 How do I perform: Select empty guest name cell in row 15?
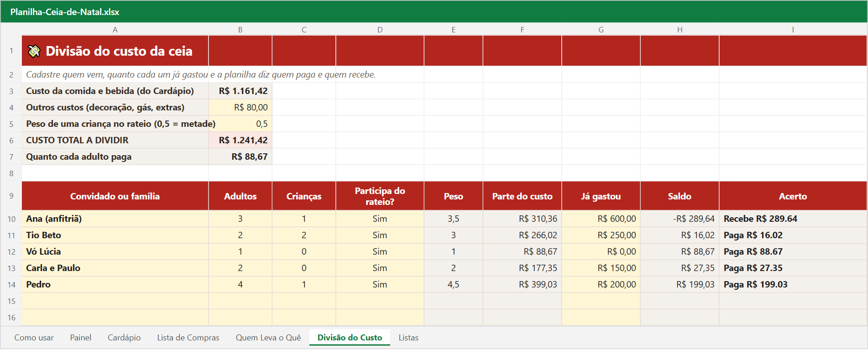tap(115, 301)
